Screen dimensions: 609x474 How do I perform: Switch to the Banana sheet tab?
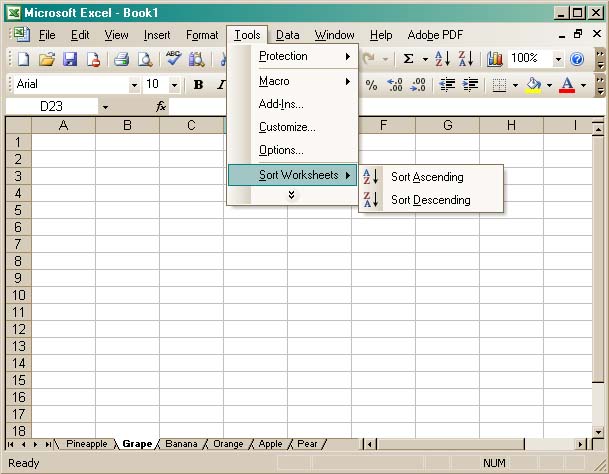coord(181,444)
